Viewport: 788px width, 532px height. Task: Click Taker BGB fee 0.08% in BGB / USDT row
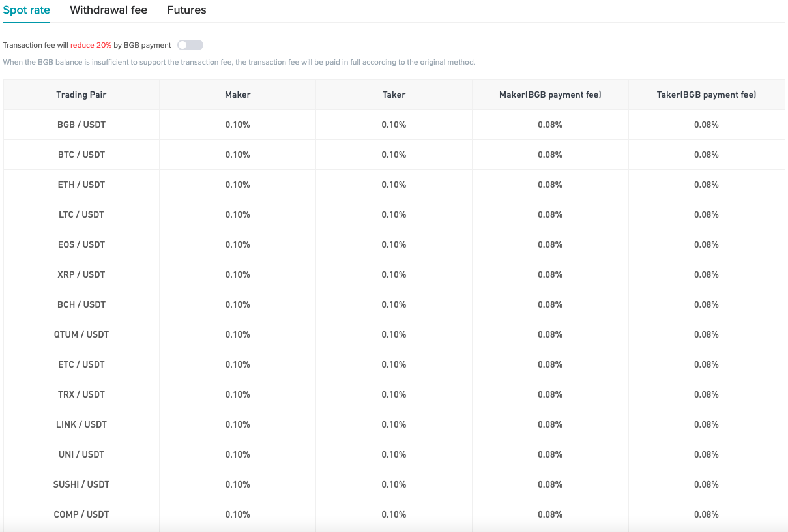(707, 125)
